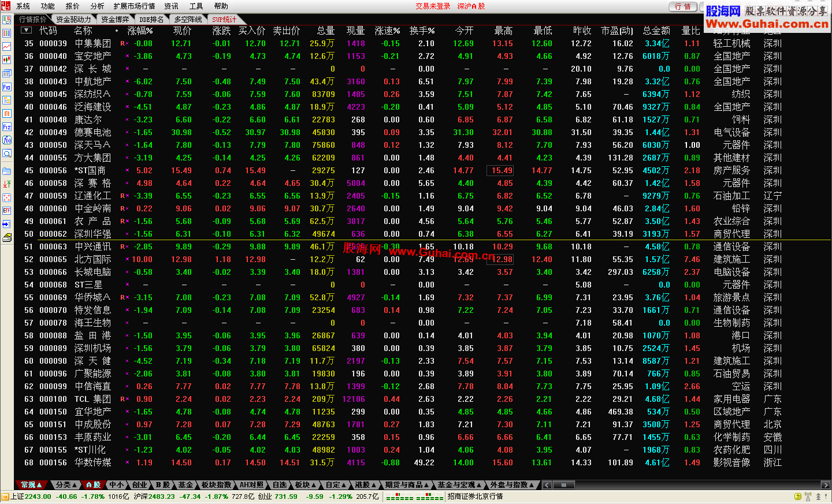Sort by the 换手% column header
Screen dimensions: 832x504
click(x=422, y=31)
